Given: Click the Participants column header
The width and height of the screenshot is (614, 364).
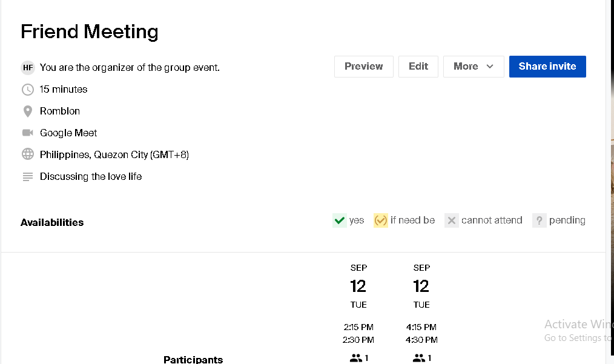Looking at the screenshot, I should tap(193, 359).
